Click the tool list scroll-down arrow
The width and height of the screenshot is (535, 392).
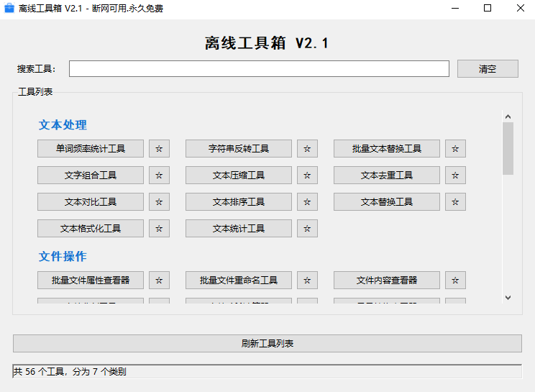click(508, 298)
